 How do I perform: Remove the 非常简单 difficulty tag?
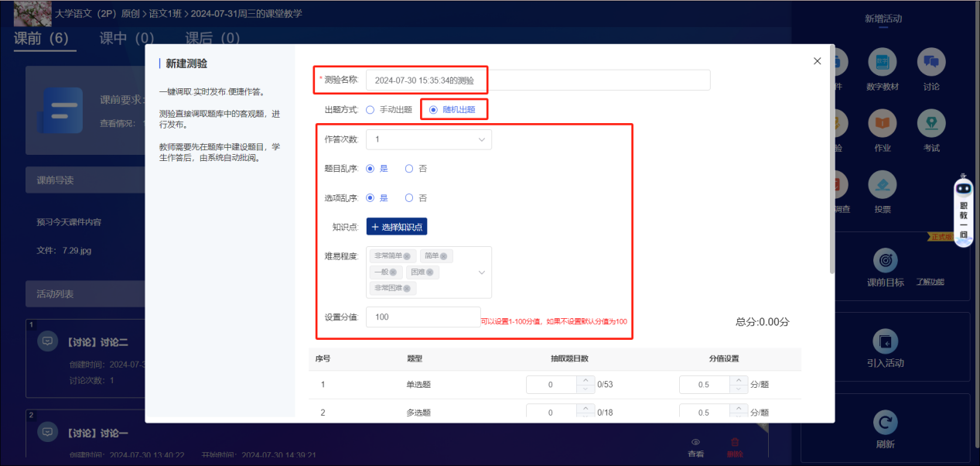pos(407,256)
